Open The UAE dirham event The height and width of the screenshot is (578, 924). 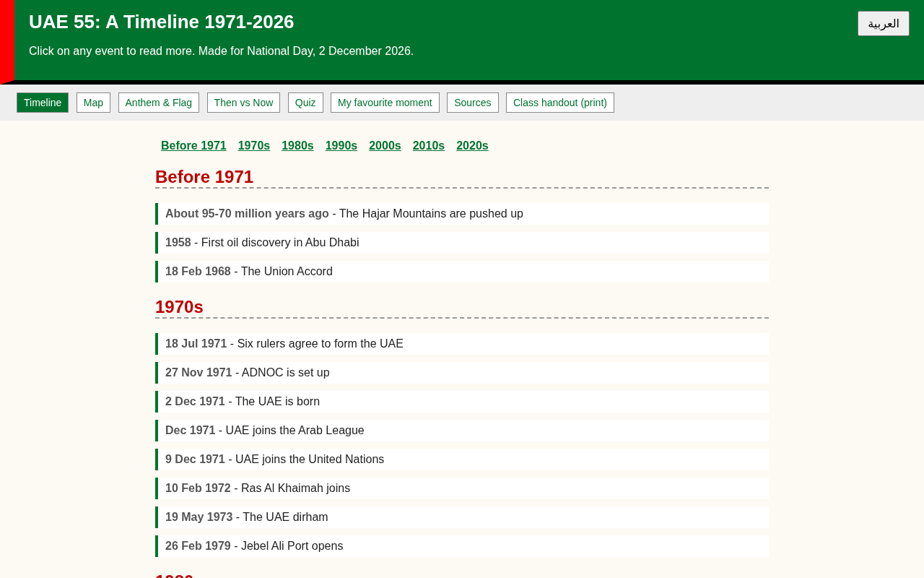(462, 517)
